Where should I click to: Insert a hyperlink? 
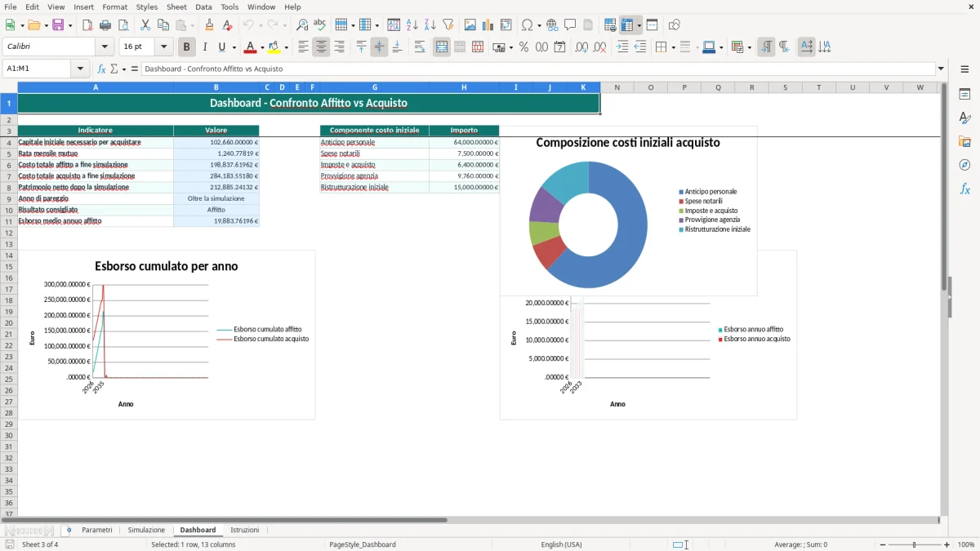click(552, 25)
